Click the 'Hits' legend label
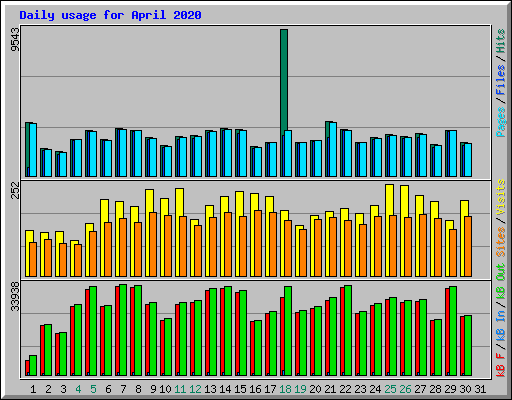Viewport: 512px width, 400px height. coord(501,41)
